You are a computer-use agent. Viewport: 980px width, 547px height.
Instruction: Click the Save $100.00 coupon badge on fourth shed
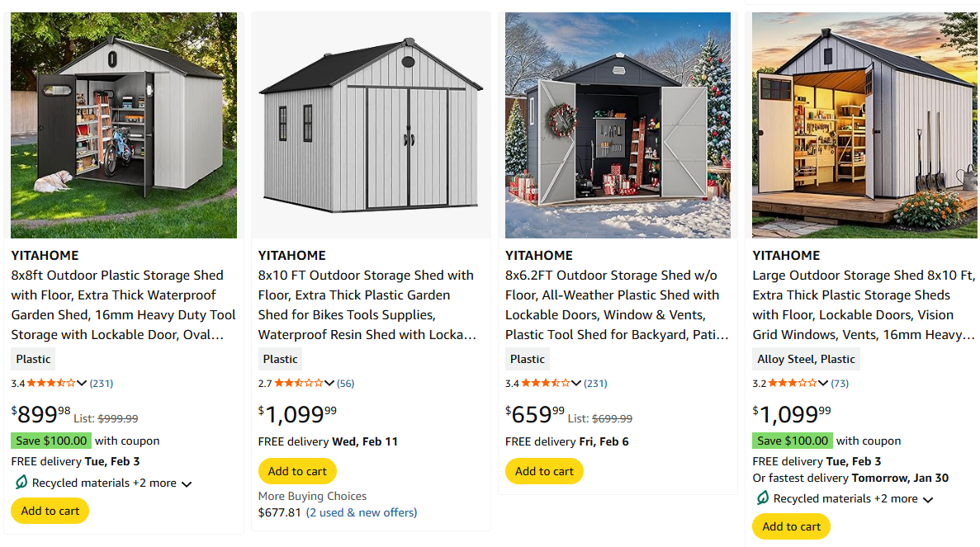point(793,441)
